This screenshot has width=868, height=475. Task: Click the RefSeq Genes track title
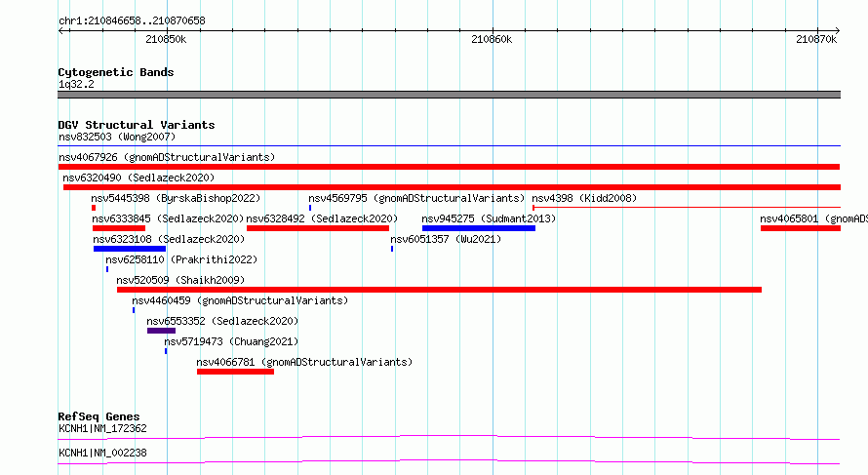(99, 416)
